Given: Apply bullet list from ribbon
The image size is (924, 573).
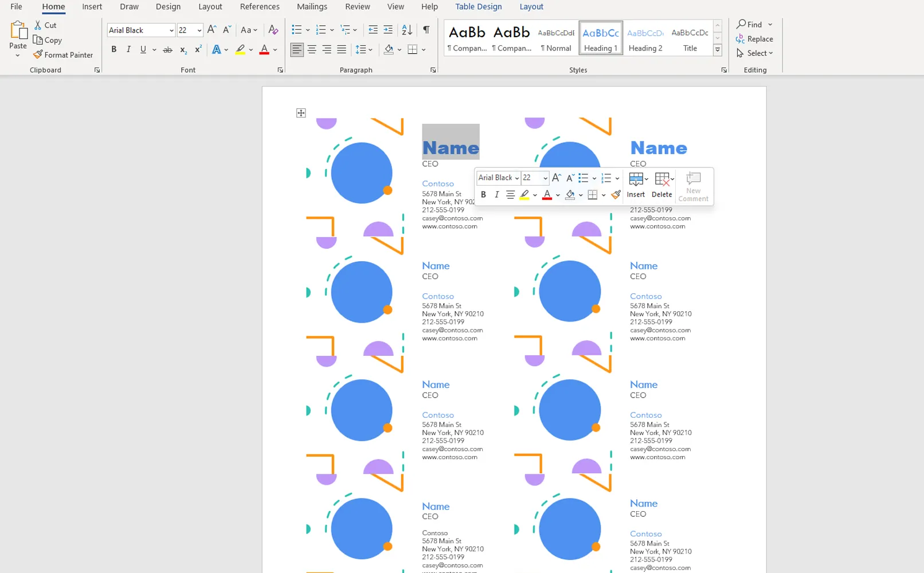Looking at the screenshot, I should 296,30.
